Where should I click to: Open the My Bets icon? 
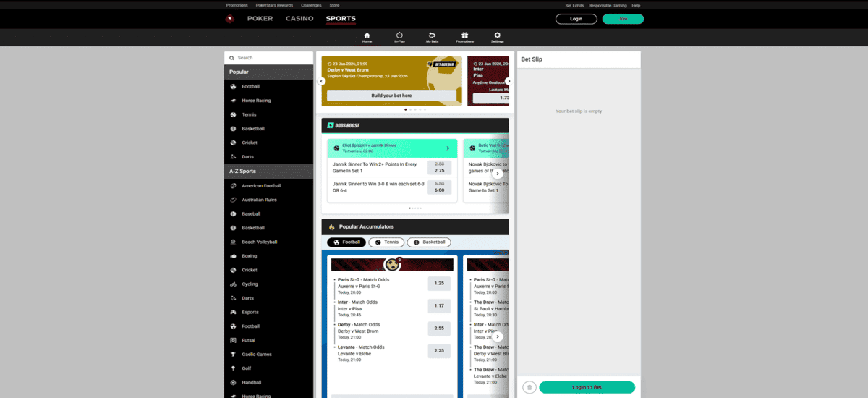pyautogui.click(x=432, y=35)
